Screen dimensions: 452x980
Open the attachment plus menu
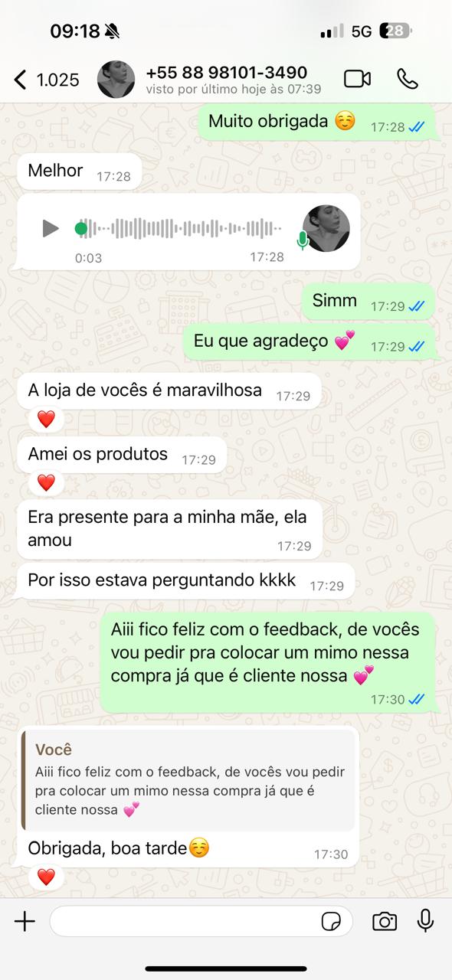25,921
